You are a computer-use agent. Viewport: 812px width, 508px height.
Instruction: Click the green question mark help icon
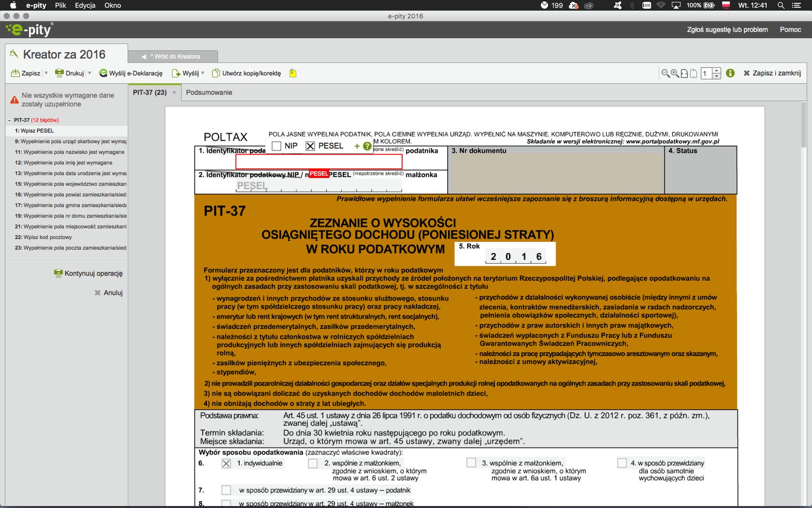coord(367,146)
